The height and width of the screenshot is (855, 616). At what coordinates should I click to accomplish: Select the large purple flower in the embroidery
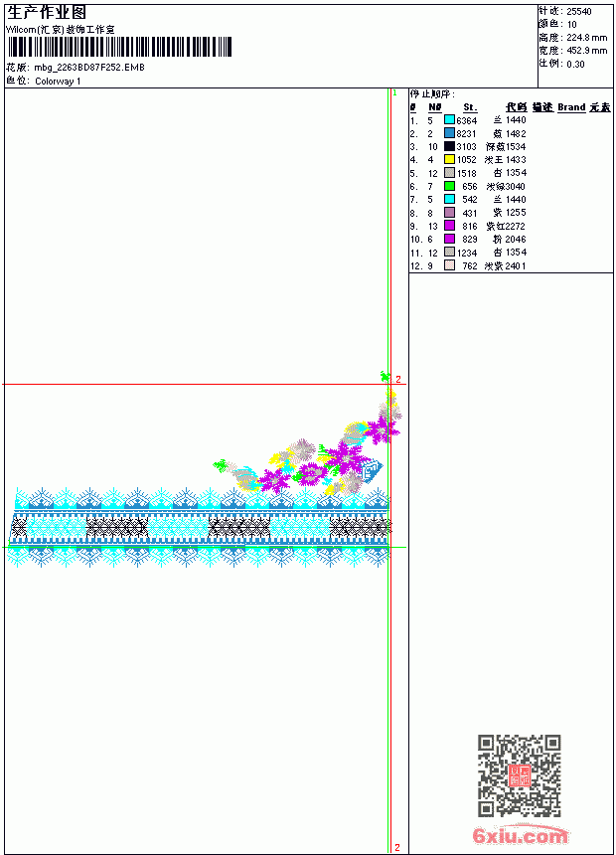[x=345, y=457]
